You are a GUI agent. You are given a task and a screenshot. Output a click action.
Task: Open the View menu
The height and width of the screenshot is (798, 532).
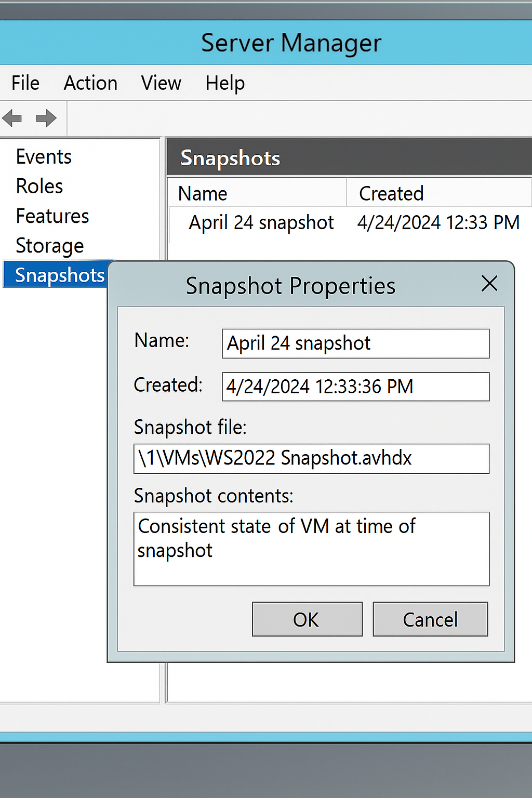[161, 83]
